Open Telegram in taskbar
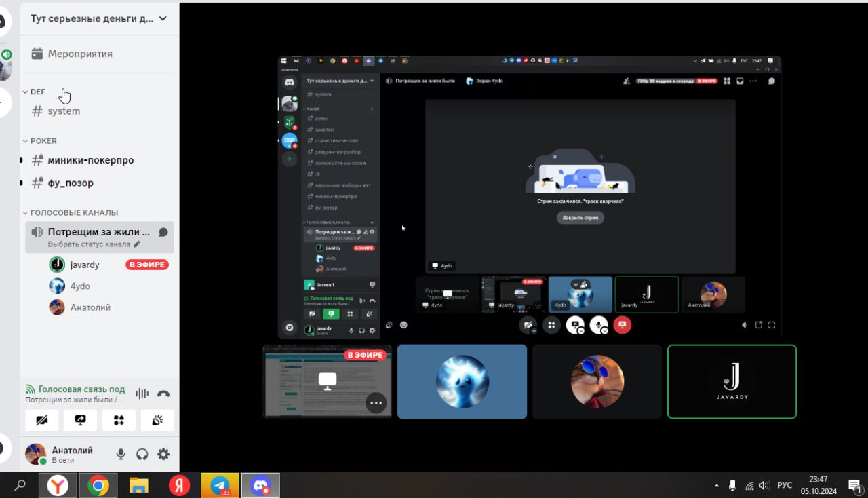Viewport: 868px width, 498px height. coord(220,485)
